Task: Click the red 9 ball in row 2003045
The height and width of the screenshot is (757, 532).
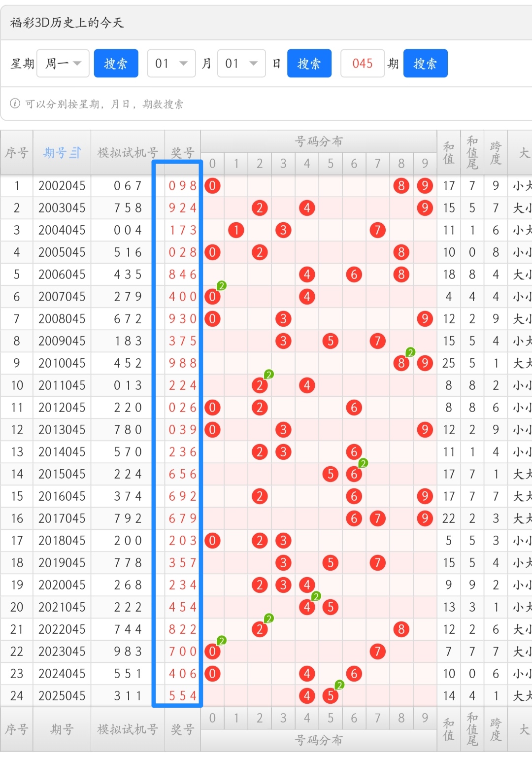Action: [x=425, y=208]
